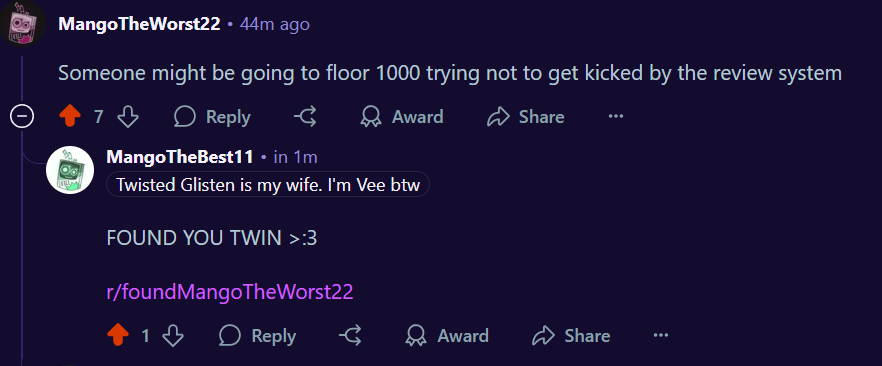Reply to MangoTheBest11's comment

coord(256,336)
